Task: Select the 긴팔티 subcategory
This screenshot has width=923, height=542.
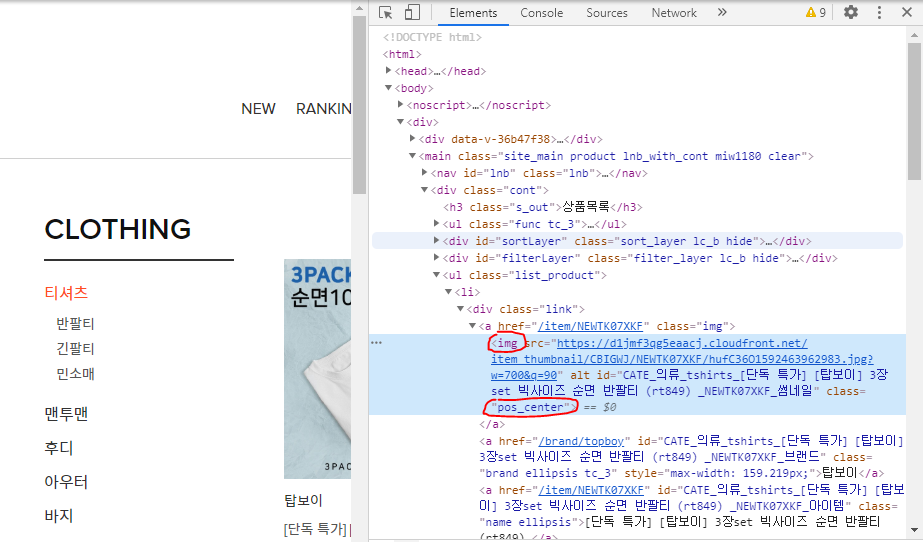Action: (x=75, y=349)
